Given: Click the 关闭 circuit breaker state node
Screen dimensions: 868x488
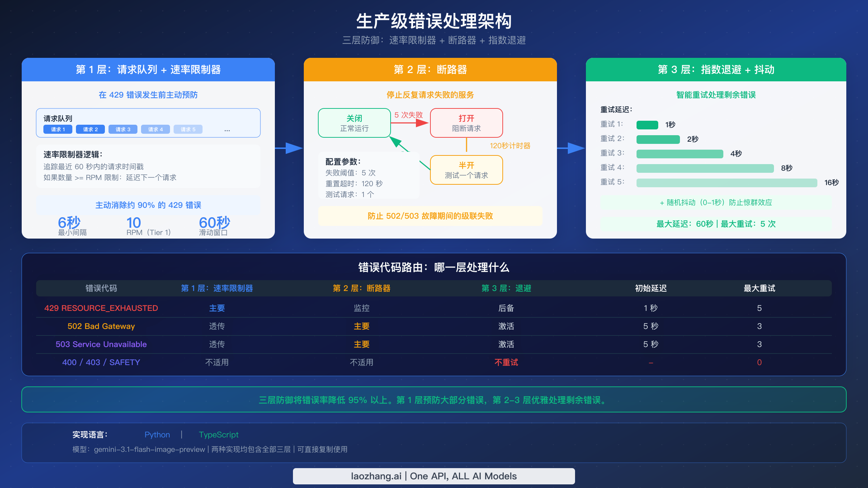Looking at the screenshot, I should pyautogui.click(x=355, y=123).
